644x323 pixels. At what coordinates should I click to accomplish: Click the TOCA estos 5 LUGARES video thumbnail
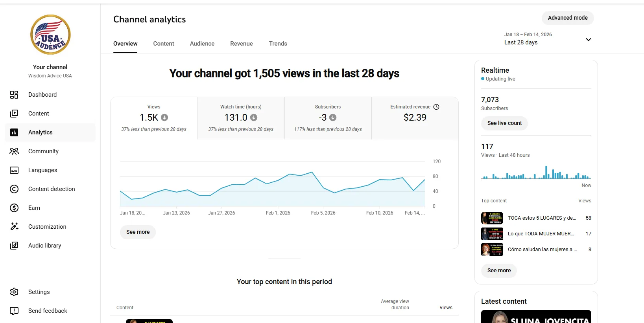492,218
